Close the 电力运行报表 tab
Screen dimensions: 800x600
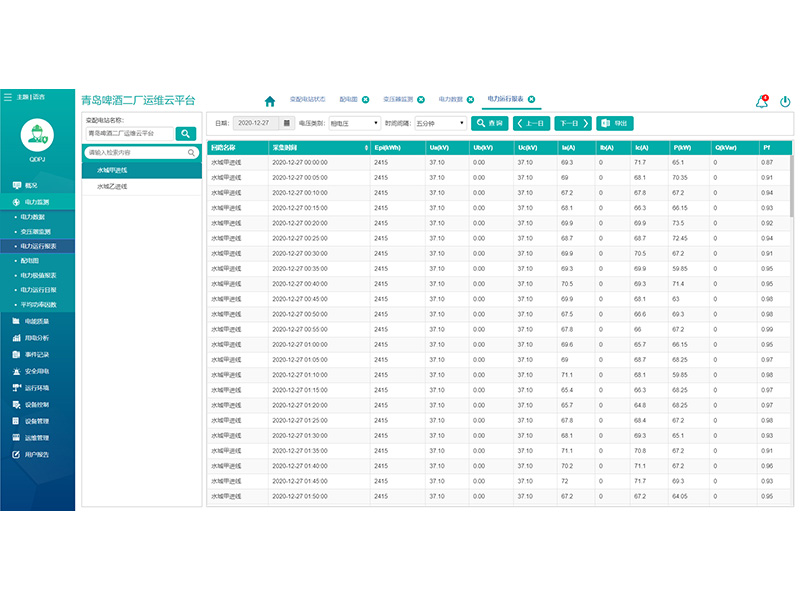532,100
